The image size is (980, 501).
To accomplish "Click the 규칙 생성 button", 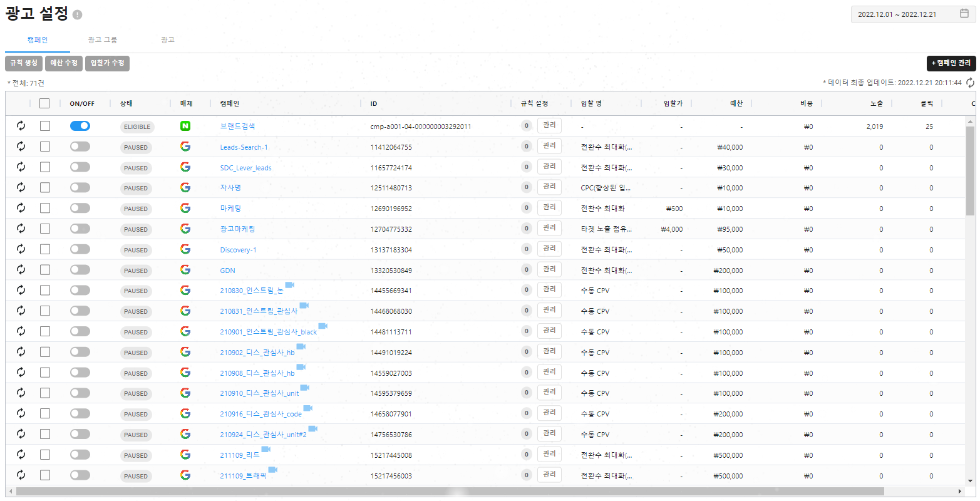I will coord(24,63).
